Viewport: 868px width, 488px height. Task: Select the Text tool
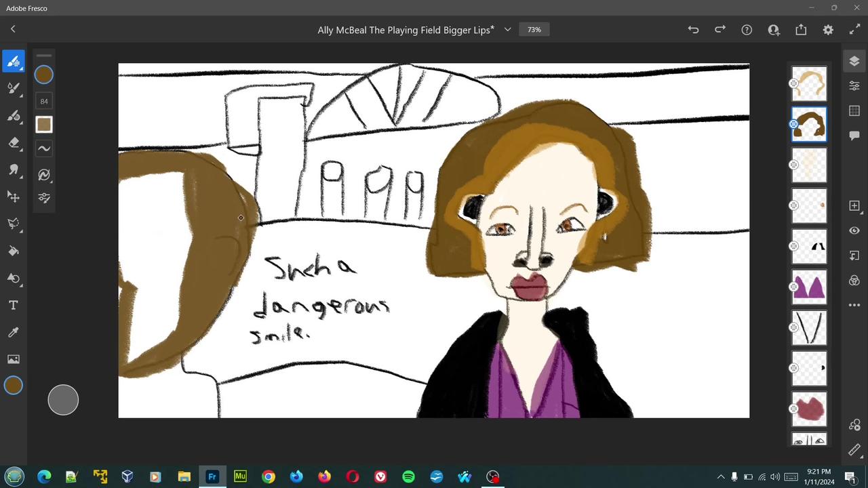click(x=13, y=305)
